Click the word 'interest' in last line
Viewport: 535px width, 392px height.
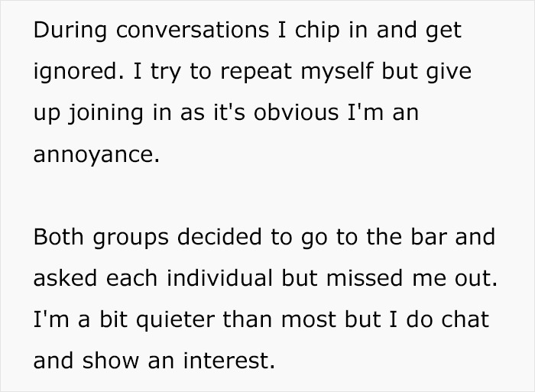(x=229, y=361)
